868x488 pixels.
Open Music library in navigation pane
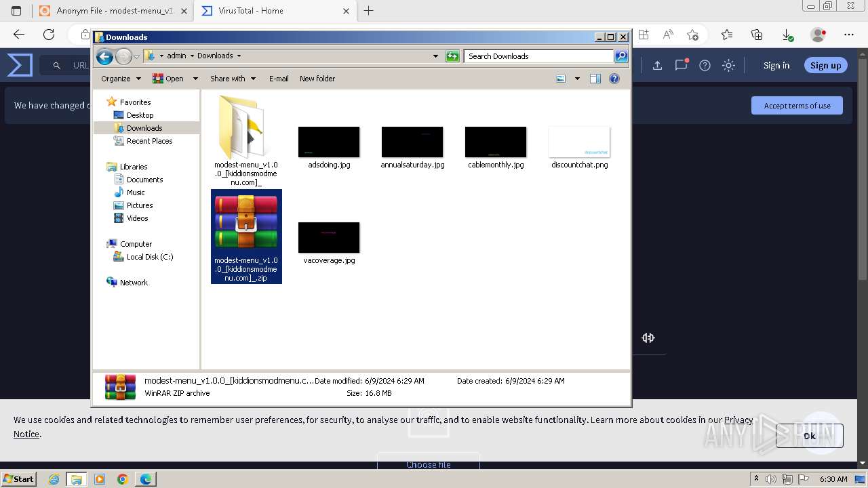pyautogui.click(x=136, y=192)
